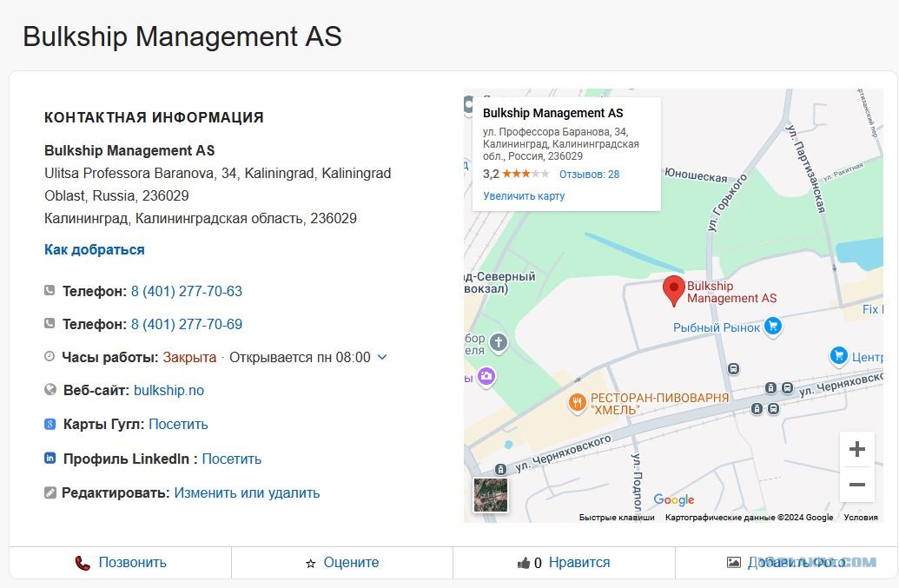Switch to satellite view thumbnail
Viewport: 899px width, 588px height.
[x=490, y=494]
